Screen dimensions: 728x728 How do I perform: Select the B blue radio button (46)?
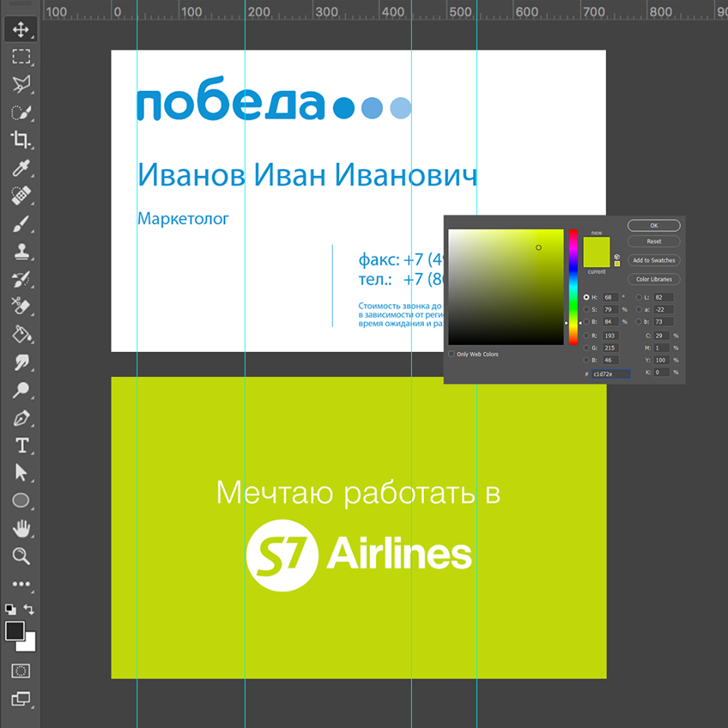(586, 359)
